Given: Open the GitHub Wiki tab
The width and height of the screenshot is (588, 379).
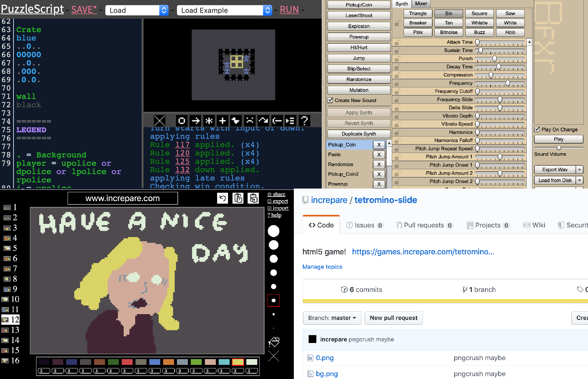Looking at the screenshot, I should [534, 225].
